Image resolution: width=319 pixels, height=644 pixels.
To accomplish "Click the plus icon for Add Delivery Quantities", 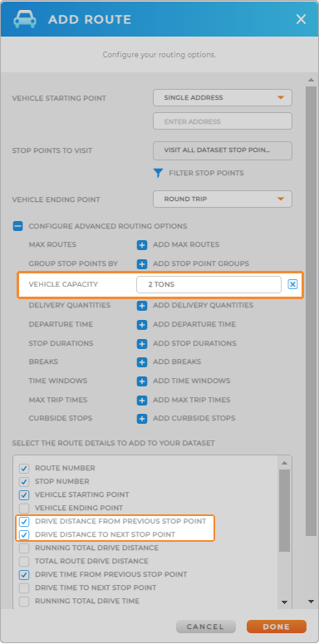I will point(142,306).
